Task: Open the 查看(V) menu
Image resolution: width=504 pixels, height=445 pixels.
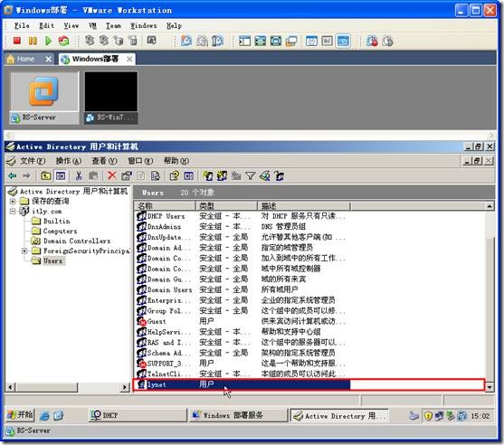Action: [x=104, y=161]
